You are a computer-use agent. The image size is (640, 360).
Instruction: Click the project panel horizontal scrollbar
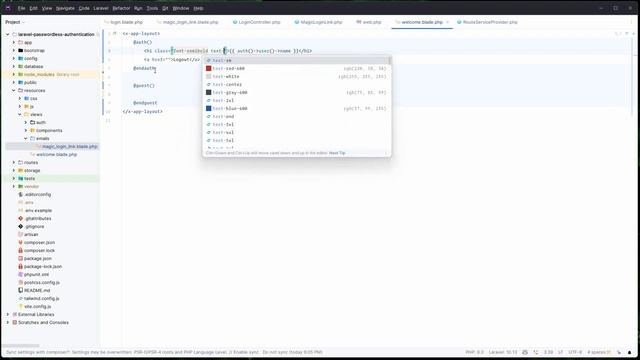20,346
